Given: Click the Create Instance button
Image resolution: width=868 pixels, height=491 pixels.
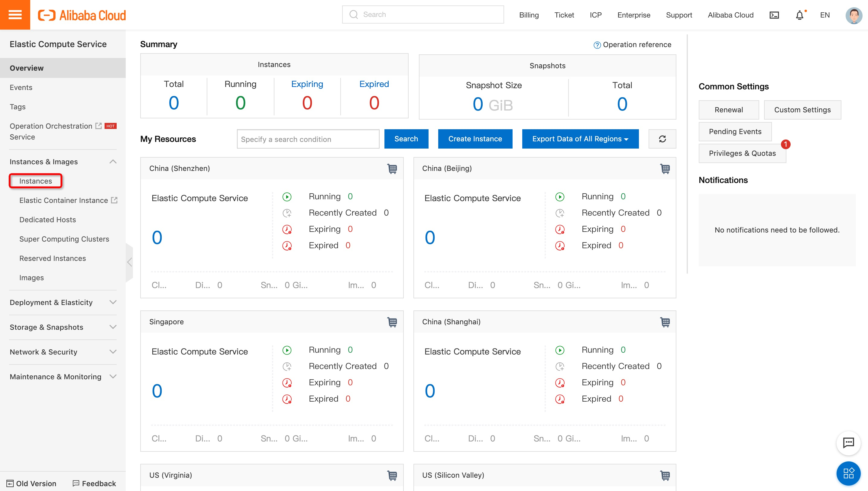Looking at the screenshot, I should pos(475,139).
